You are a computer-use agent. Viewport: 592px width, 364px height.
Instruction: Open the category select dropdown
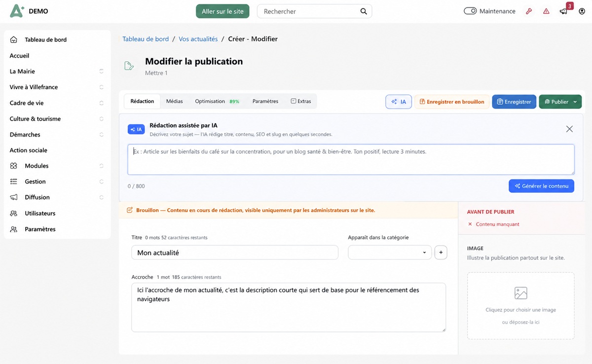pos(390,253)
